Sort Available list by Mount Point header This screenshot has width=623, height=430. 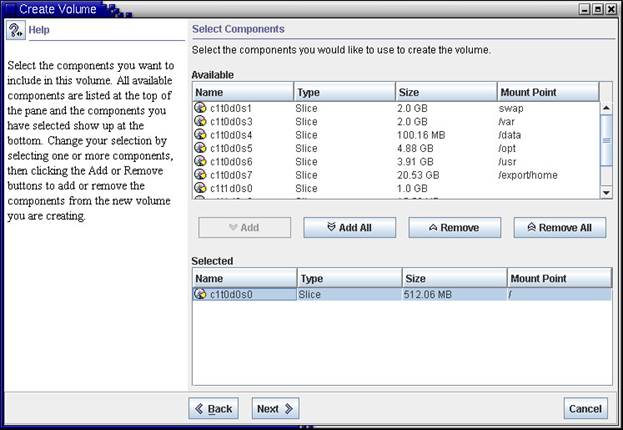pos(546,92)
